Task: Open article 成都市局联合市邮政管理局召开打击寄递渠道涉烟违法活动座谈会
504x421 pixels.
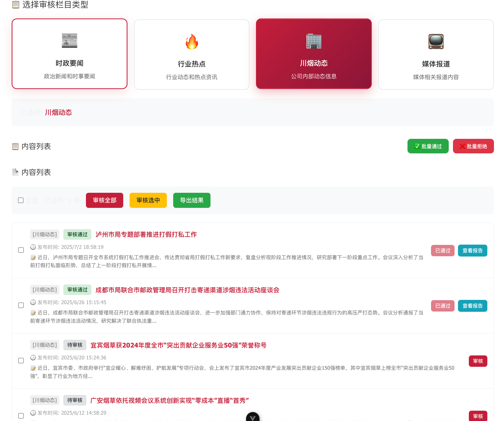Action: click(x=187, y=290)
